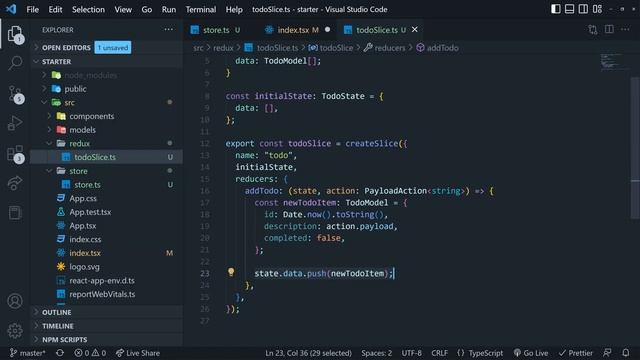Viewport: 640px width, 360px height.
Task: Toggle secondary side bar layout icon
Action: 583,9
